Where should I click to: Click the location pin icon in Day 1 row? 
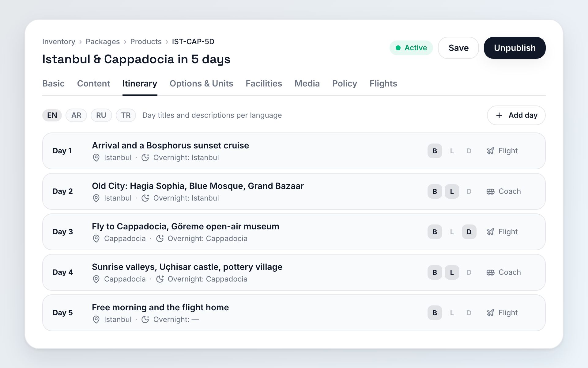click(x=96, y=158)
